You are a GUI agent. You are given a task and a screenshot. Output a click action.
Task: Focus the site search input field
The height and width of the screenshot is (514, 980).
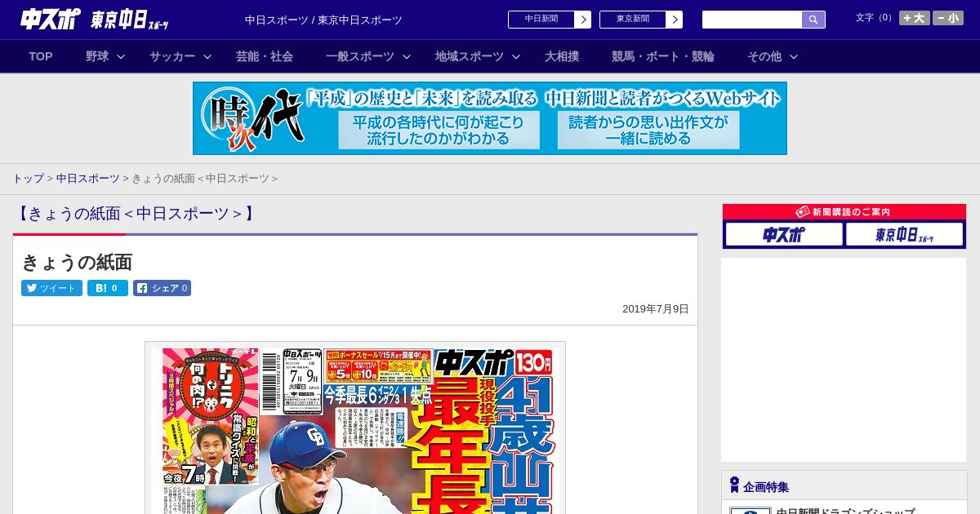752,20
